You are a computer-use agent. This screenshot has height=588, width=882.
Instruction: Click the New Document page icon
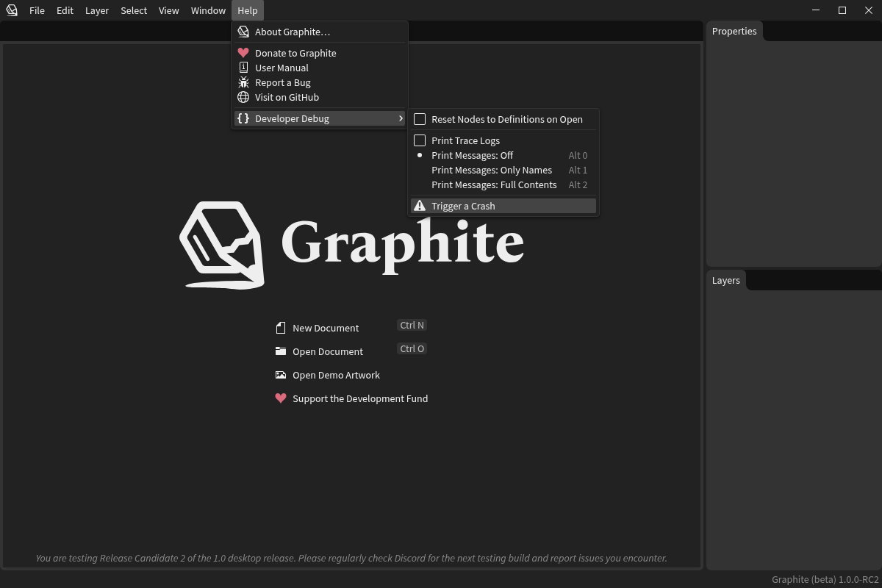pyautogui.click(x=281, y=328)
